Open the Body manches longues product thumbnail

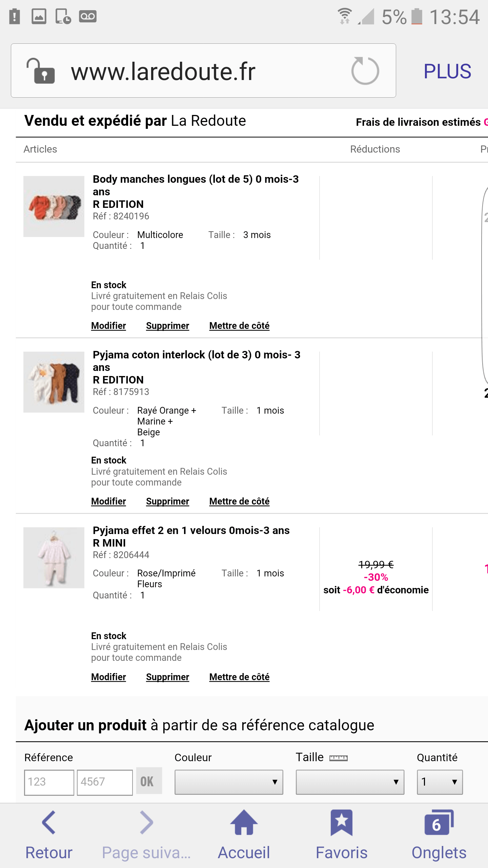[54, 206]
